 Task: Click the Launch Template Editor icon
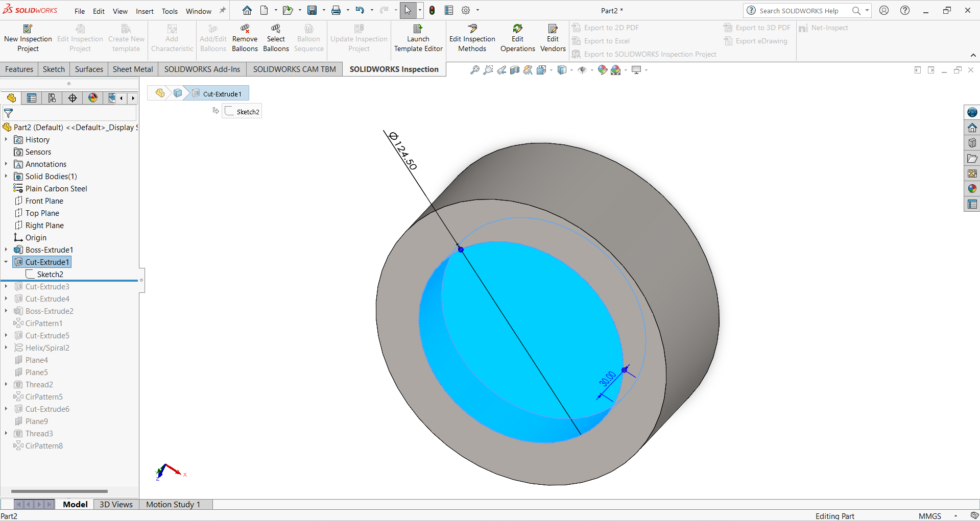[418, 29]
